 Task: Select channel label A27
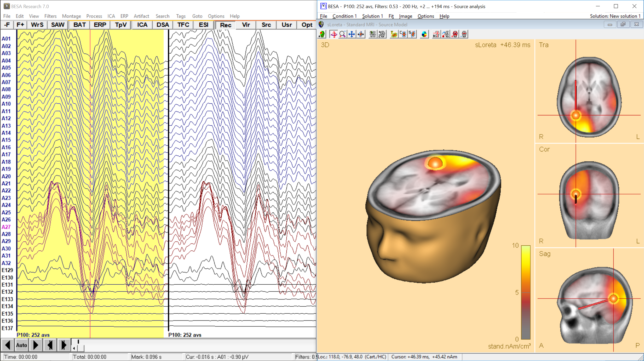(6, 227)
